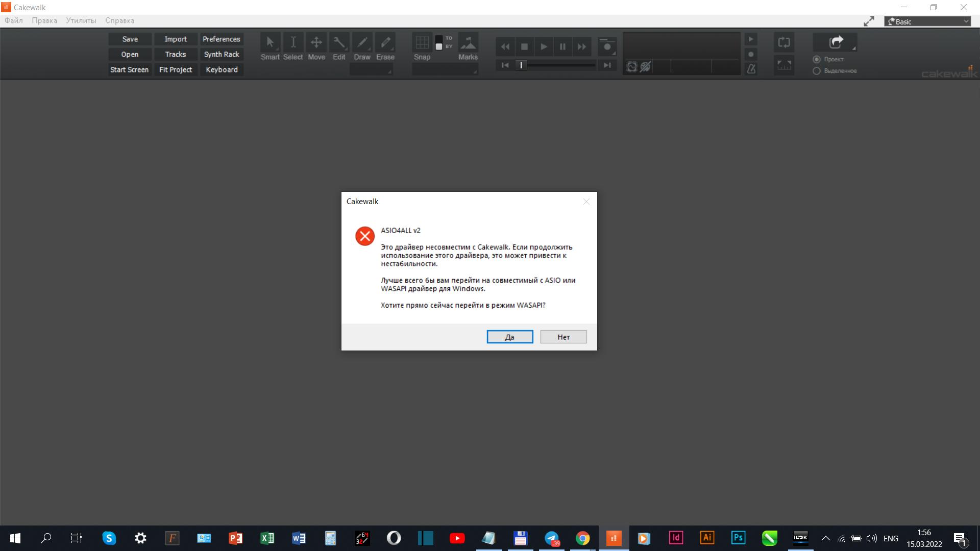Decline with the Нет button
Screen dimensions: 980x551
pos(563,337)
